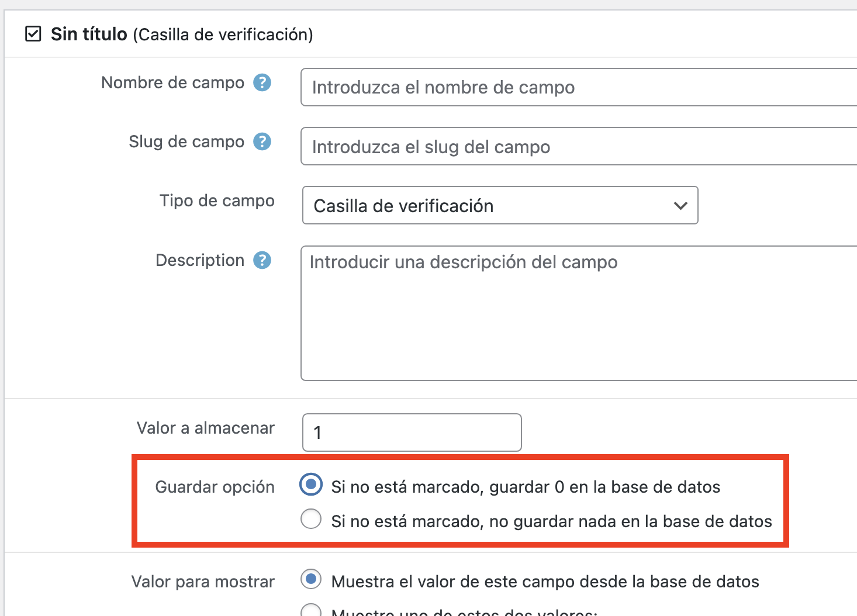Open the Tipo de campo dropdown

click(x=500, y=205)
